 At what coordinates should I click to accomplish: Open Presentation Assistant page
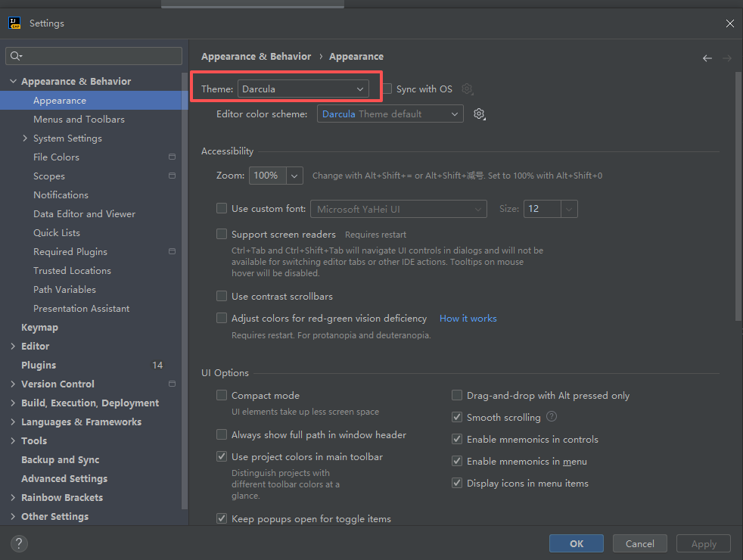[81, 309]
